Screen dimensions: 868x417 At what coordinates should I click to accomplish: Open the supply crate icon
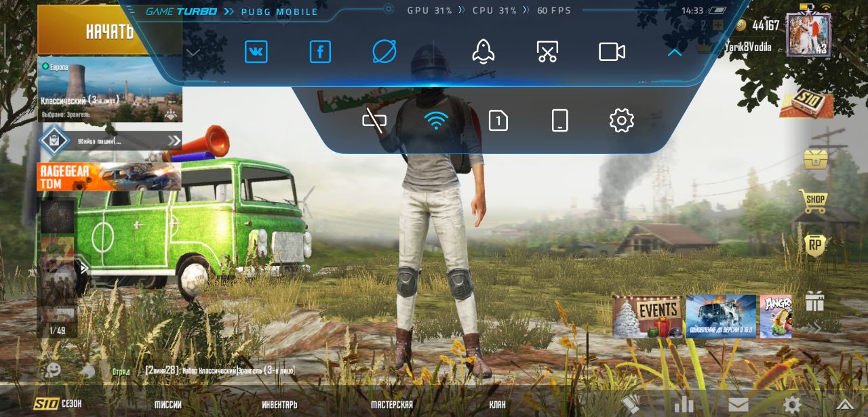[x=815, y=159]
